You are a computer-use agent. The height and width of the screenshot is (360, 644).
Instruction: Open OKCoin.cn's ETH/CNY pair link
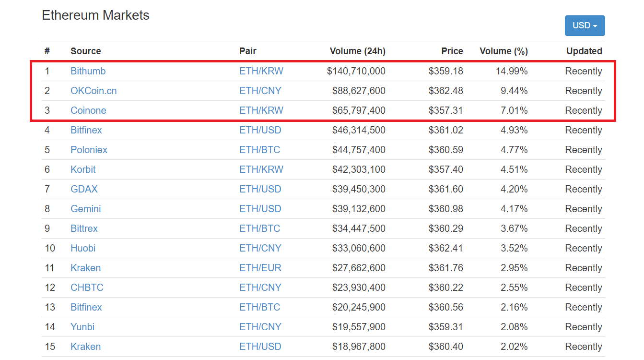coord(260,91)
